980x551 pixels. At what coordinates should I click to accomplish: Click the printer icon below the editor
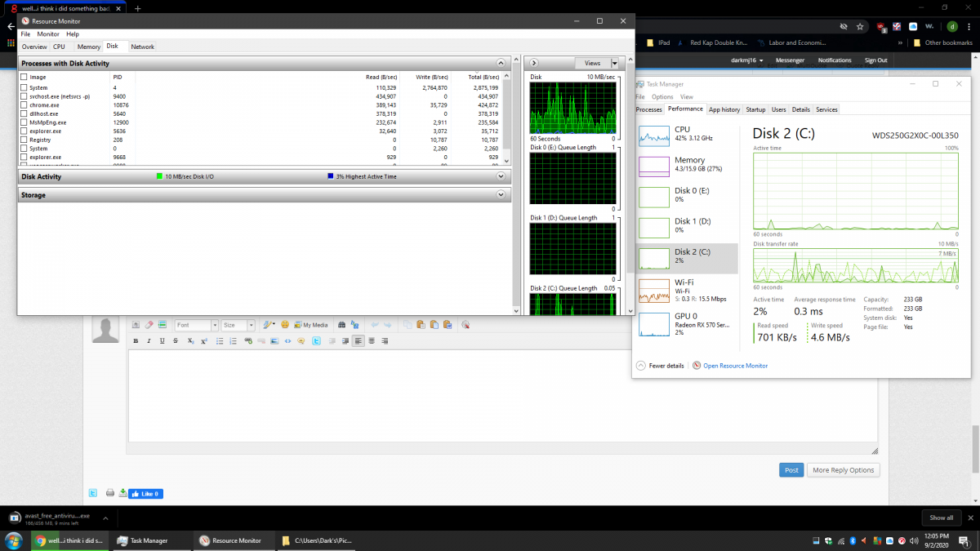point(109,493)
